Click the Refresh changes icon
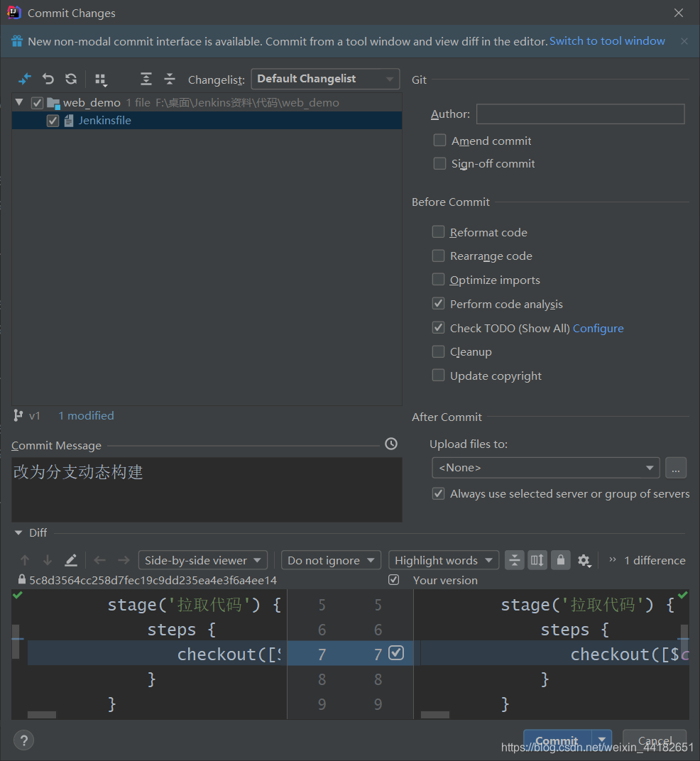700x761 pixels. tap(71, 79)
